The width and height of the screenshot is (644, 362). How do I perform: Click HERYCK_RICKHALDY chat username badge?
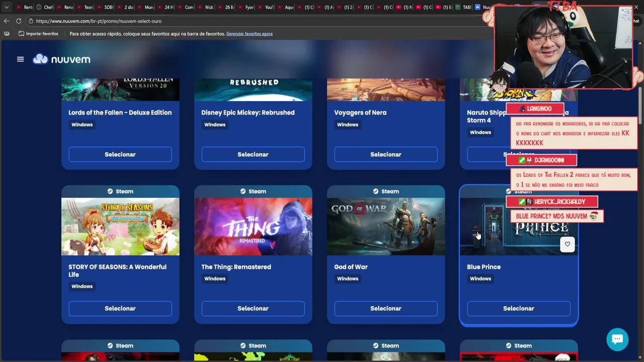tap(552, 202)
